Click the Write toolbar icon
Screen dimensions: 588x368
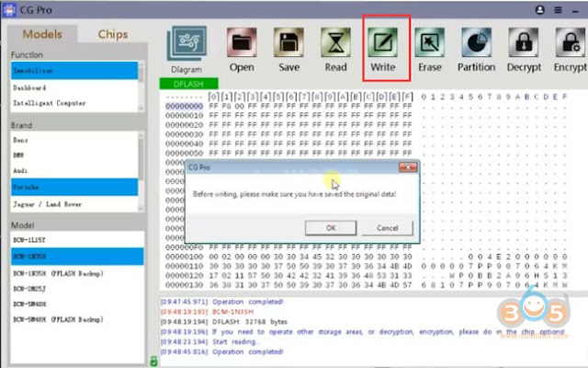coord(383,42)
